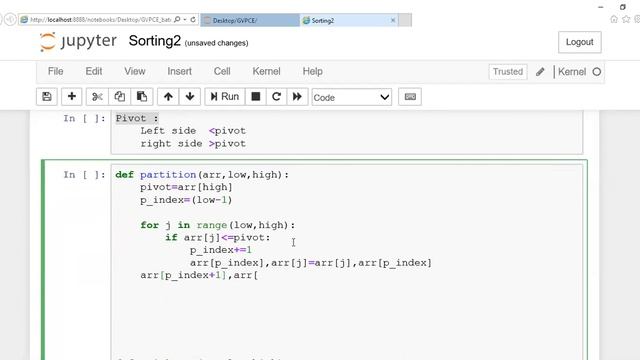
Task: Paste cells below icon
Action: (x=142, y=97)
